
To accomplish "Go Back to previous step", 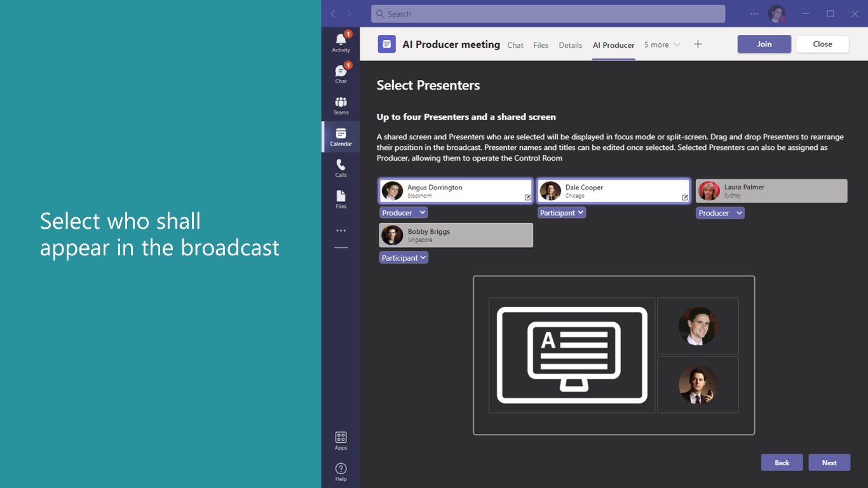I will [782, 463].
